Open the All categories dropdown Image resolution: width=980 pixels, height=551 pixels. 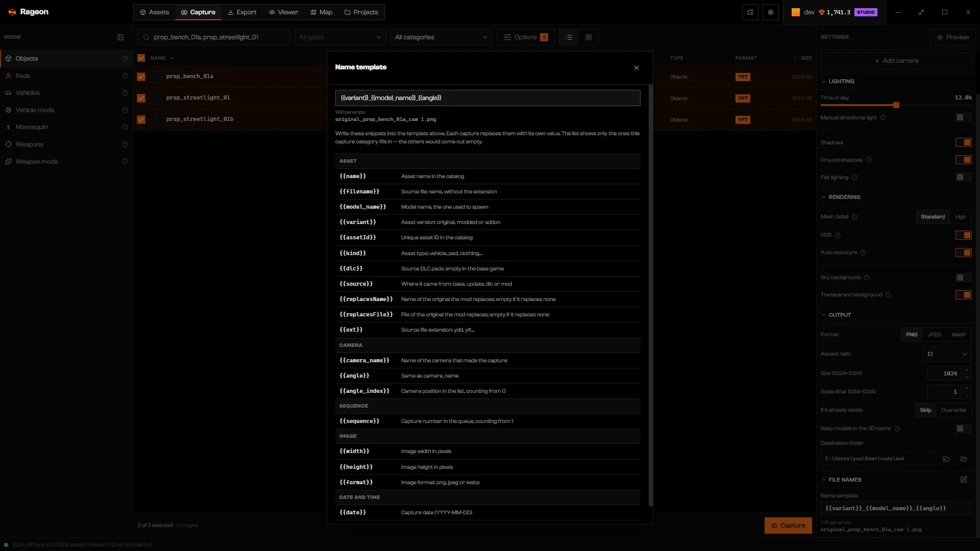click(441, 37)
